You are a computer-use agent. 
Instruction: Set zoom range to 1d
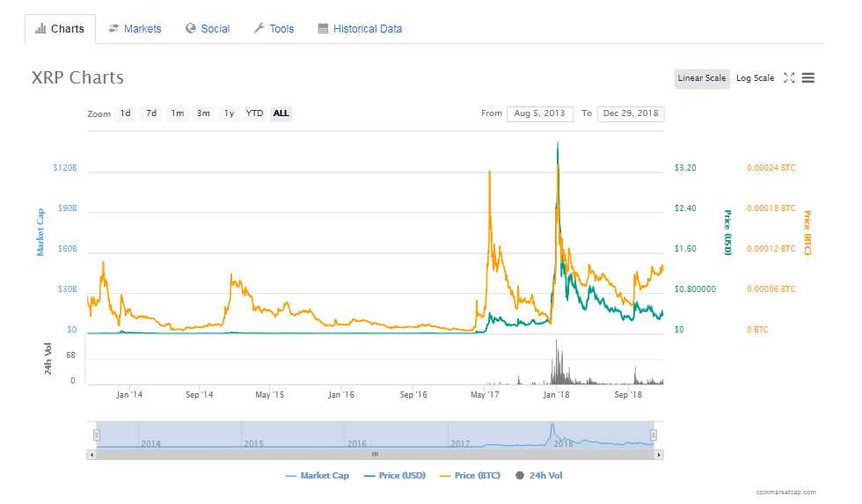tap(125, 113)
